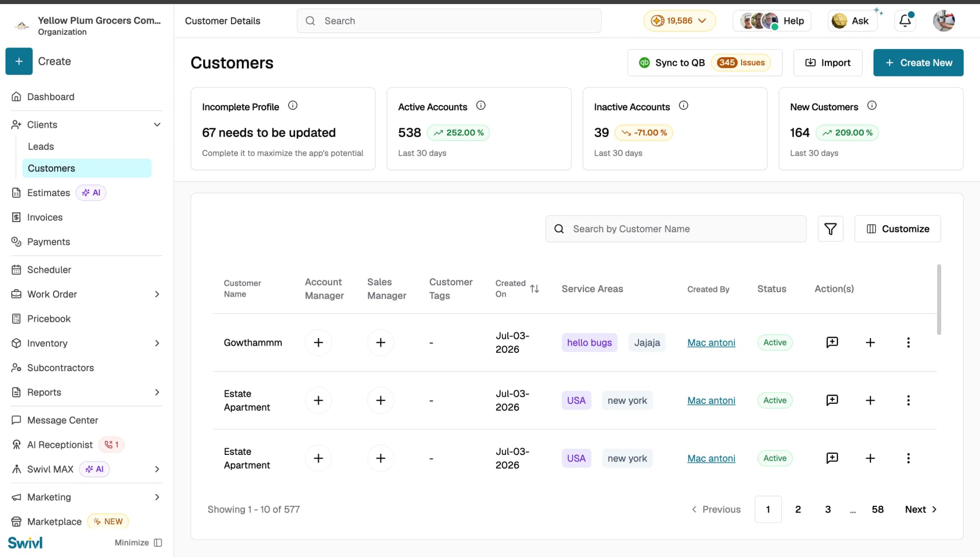Image resolution: width=980 pixels, height=557 pixels.
Task: Click the table vertical scrollbar
Action: point(939,299)
